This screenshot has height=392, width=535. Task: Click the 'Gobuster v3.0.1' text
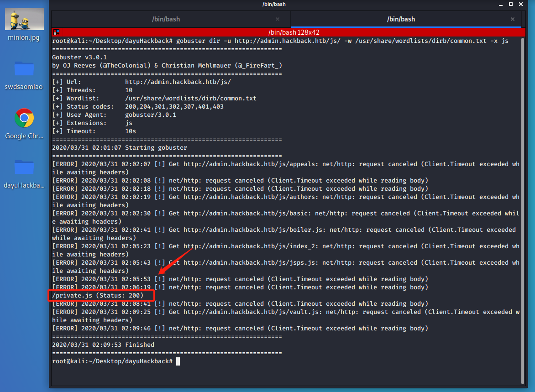click(x=79, y=57)
